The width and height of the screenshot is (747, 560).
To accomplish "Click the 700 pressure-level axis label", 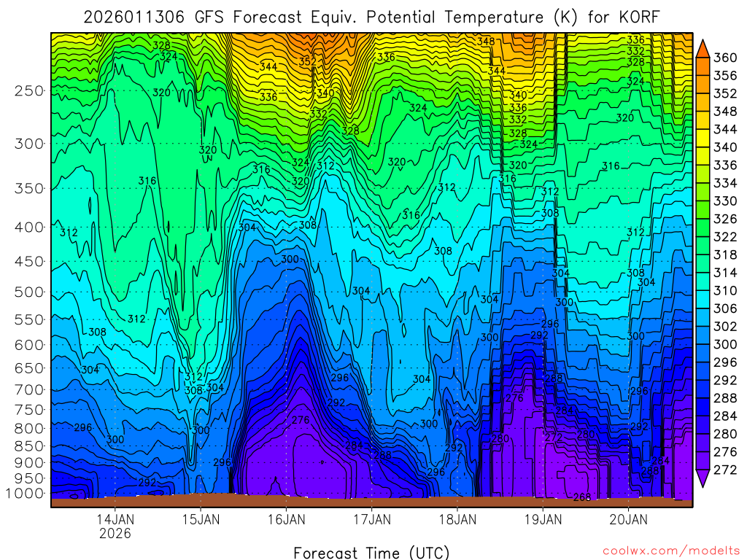I will coord(29,390).
